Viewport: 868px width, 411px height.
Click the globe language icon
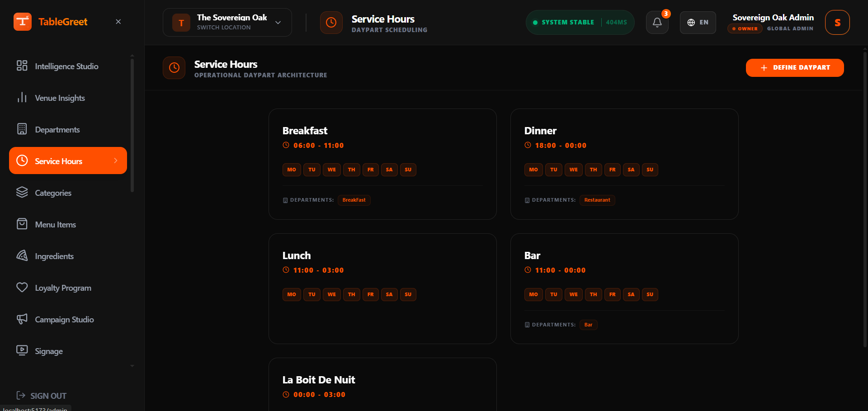(691, 22)
